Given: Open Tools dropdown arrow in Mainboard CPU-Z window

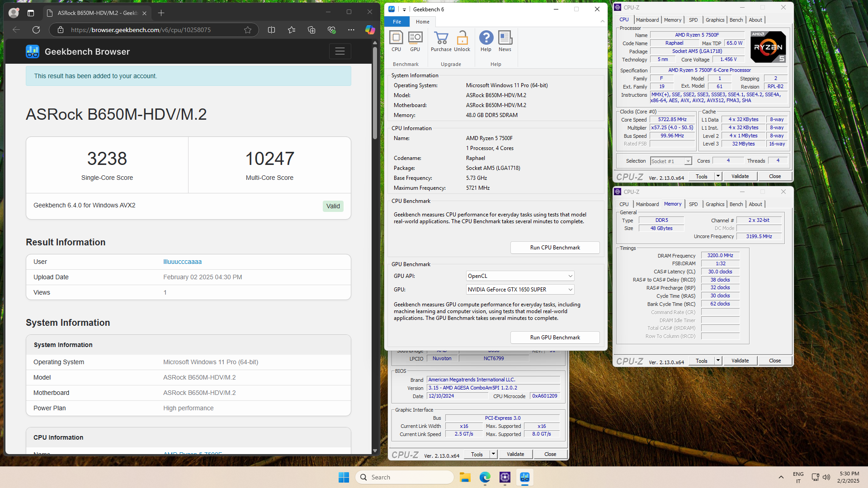Looking at the screenshot, I should point(493,454).
